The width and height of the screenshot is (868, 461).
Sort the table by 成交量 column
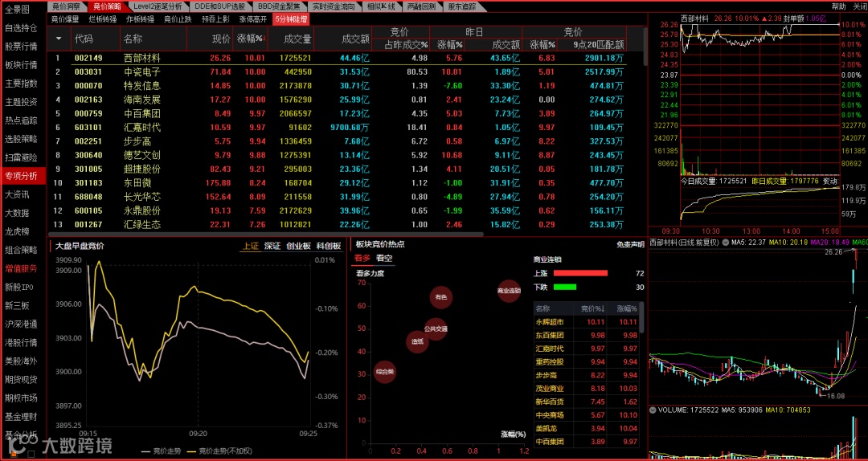click(x=298, y=39)
